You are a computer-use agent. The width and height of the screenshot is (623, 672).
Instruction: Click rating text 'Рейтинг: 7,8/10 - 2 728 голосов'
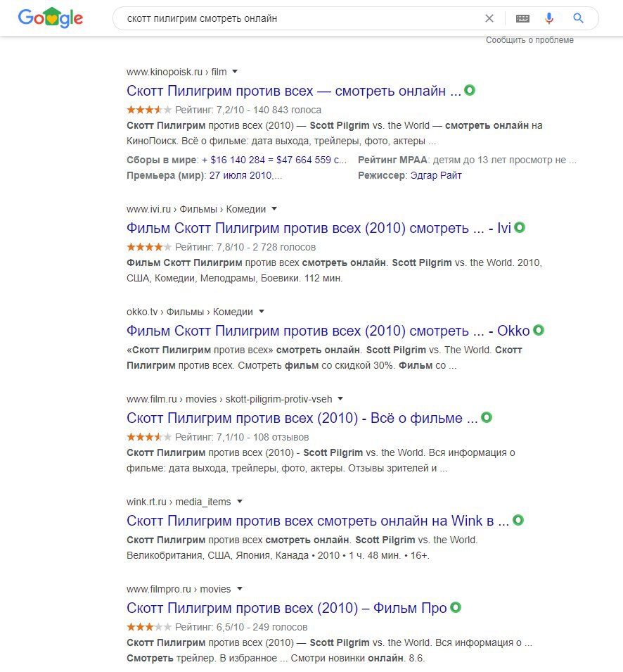coord(245,247)
